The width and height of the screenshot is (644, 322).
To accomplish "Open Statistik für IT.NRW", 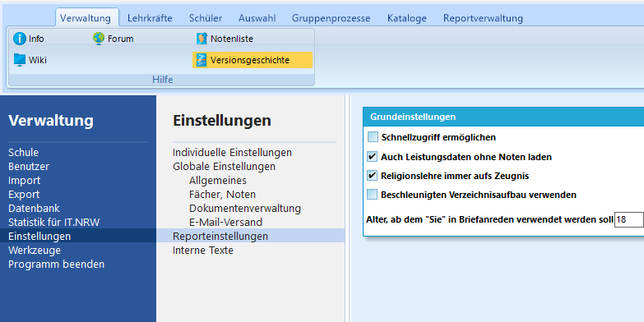I will [53, 222].
